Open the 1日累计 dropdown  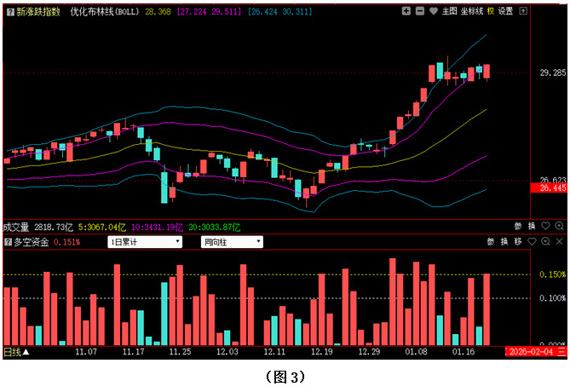(145, 242)
